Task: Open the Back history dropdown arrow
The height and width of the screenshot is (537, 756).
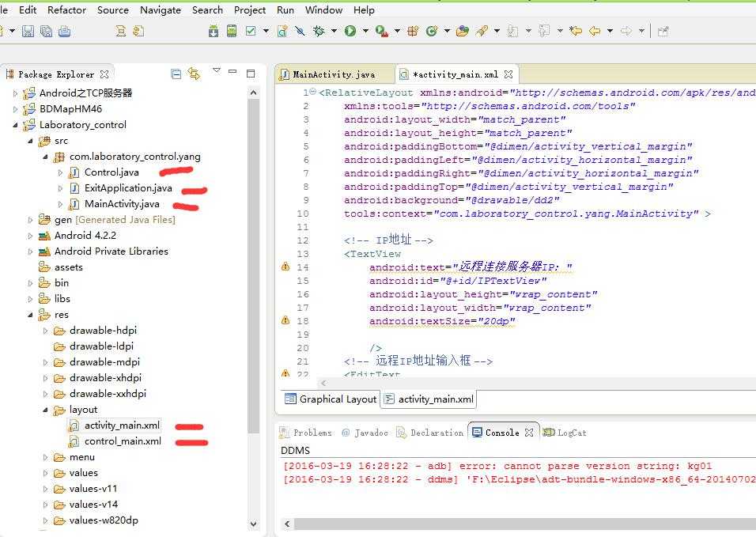Action: 610,32
